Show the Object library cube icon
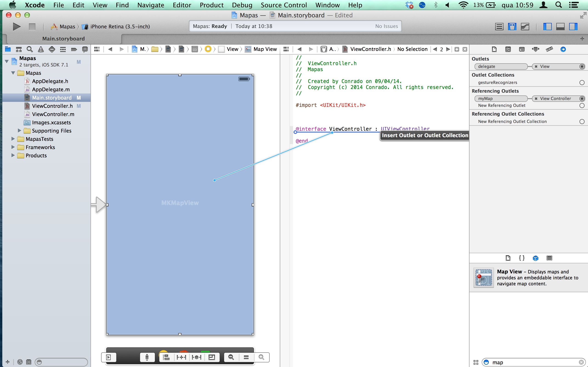 tap(535, 258)
